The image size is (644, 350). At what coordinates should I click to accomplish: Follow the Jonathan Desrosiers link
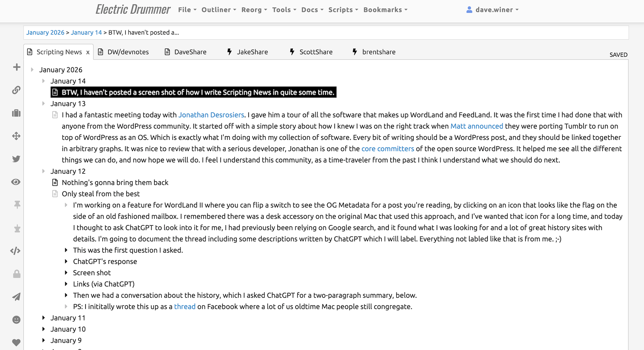pos(211,115)
